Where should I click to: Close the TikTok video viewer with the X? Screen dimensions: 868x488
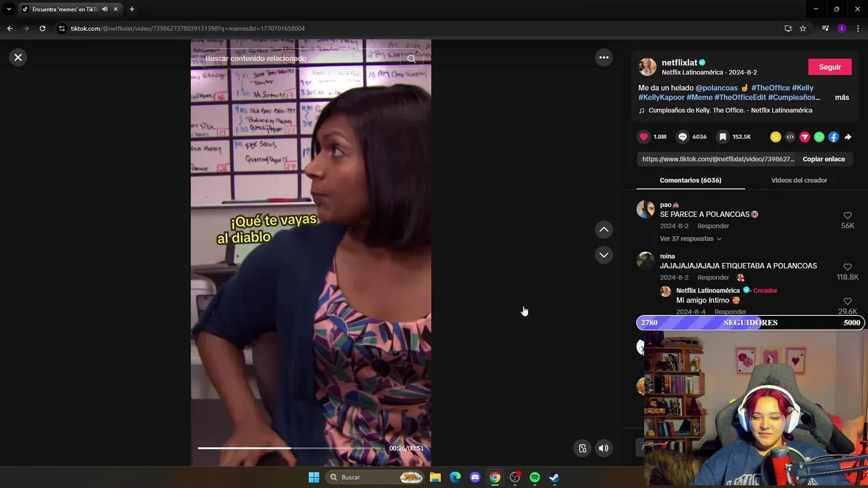click(x=18, y=58)
